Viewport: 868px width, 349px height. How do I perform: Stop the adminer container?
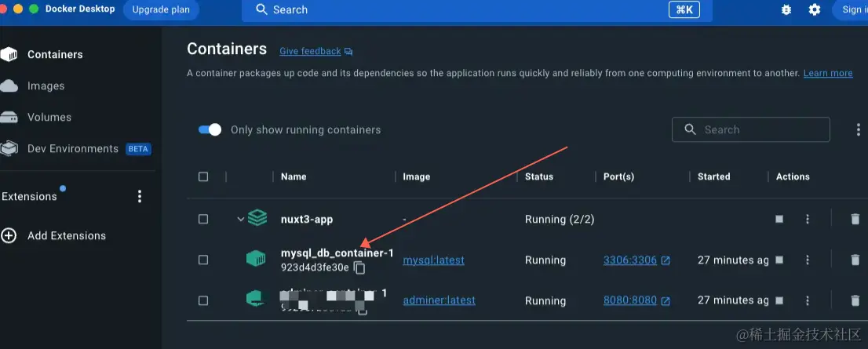tap(779, 301)
